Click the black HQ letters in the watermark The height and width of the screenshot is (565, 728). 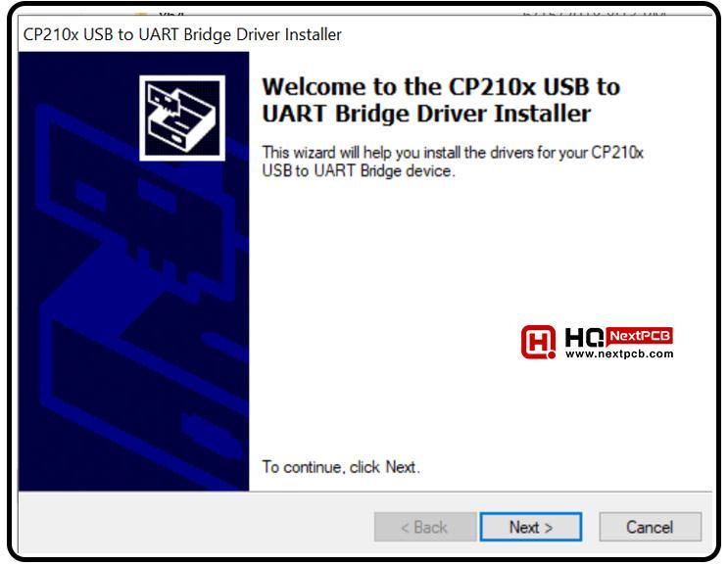click(584, 337)
